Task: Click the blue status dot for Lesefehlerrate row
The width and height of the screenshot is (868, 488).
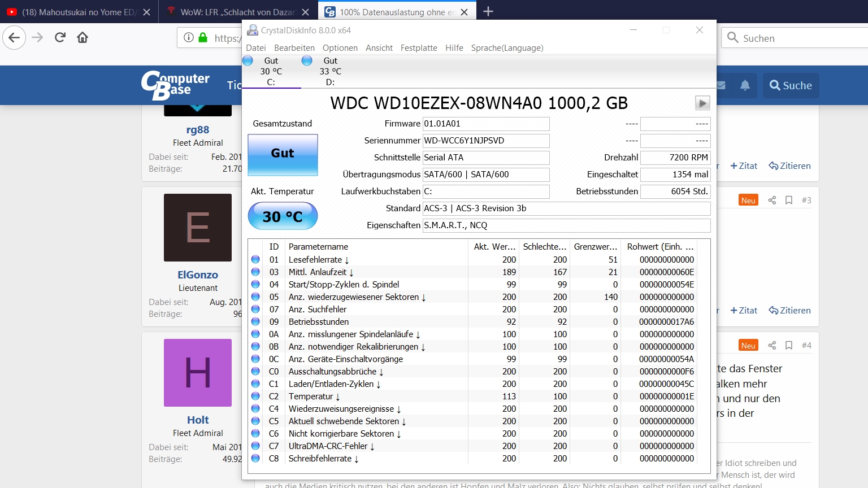Action: click(x=255, y=259)
